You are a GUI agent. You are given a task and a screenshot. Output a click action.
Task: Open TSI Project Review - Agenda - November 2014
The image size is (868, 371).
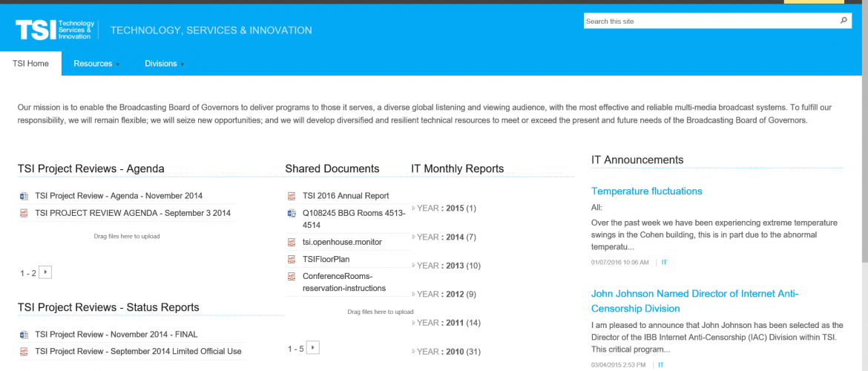(119, 196)
